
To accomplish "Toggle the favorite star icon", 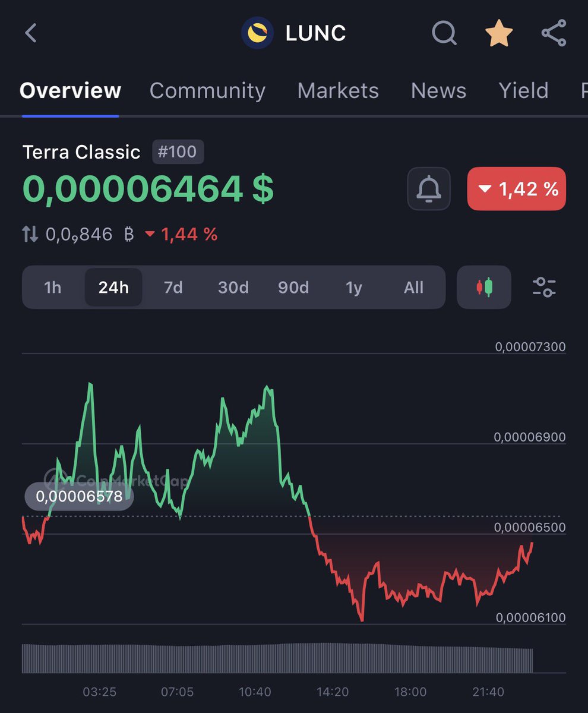I will click(499, 33).
